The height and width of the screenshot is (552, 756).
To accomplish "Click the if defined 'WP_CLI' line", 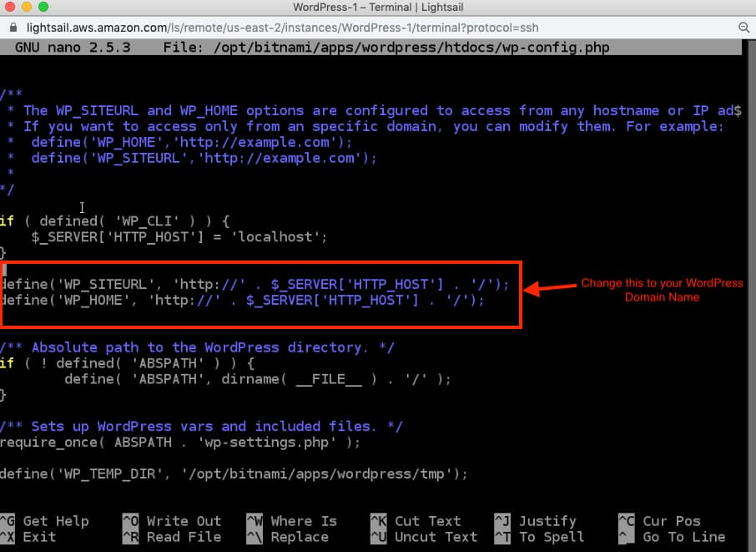I will [115, 221].
